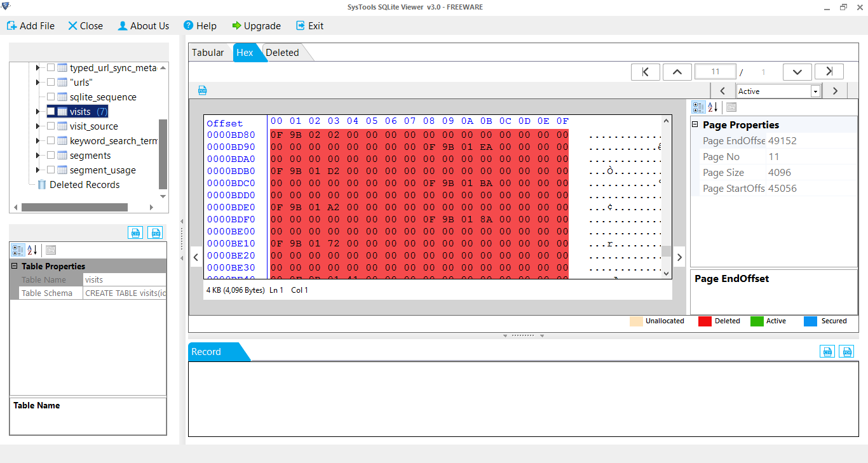Go to next page (down chevron)
The height and width of the screenshot is (463, 868).
tap(797, 72)
